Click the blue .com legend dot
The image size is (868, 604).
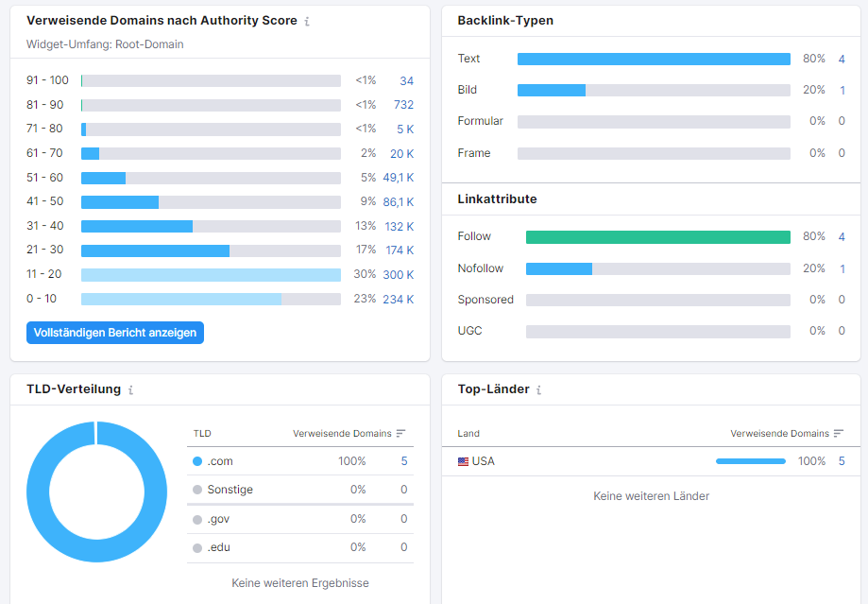[x=197, y=461]
